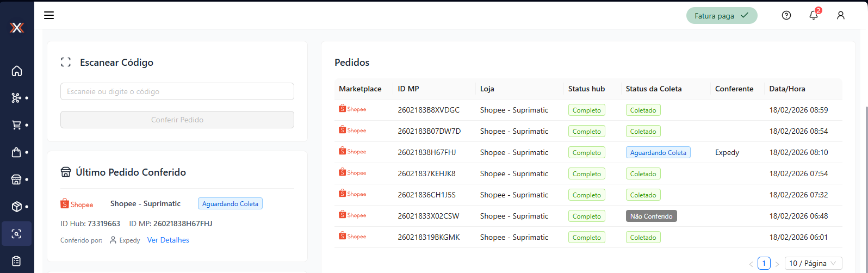This screenshot has width=868, height=273.
Task: Open the package box sidebar section
Action: pos(17,207)
